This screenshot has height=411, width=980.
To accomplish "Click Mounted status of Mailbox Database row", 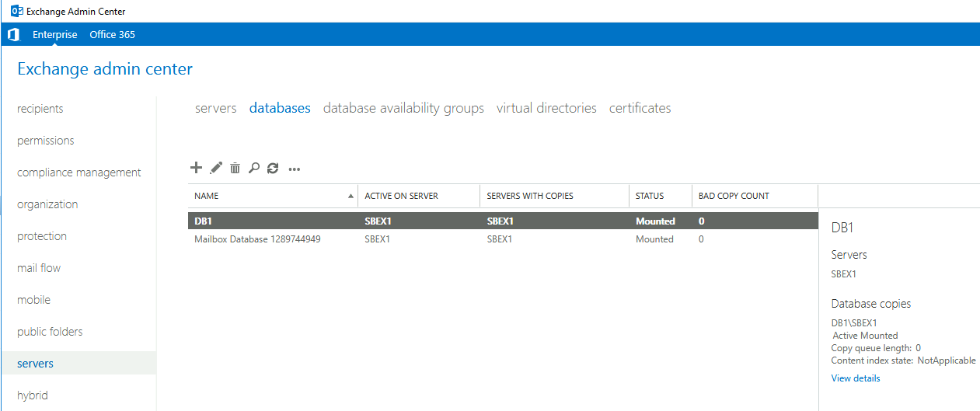I will click(654, 239).
